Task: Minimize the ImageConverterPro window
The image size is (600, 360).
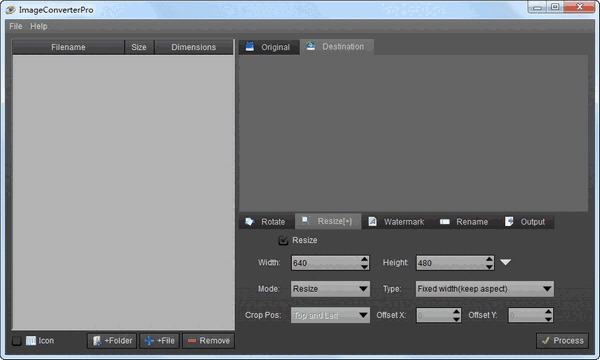Action: tap(537, 7)
